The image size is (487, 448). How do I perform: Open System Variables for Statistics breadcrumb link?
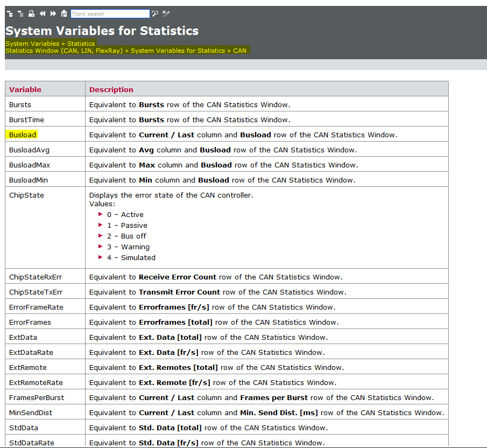pos(178,51)
